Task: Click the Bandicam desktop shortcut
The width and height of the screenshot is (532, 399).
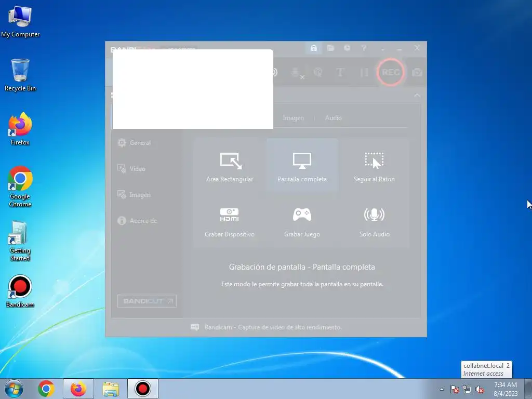Action: (x=20, y=291)
